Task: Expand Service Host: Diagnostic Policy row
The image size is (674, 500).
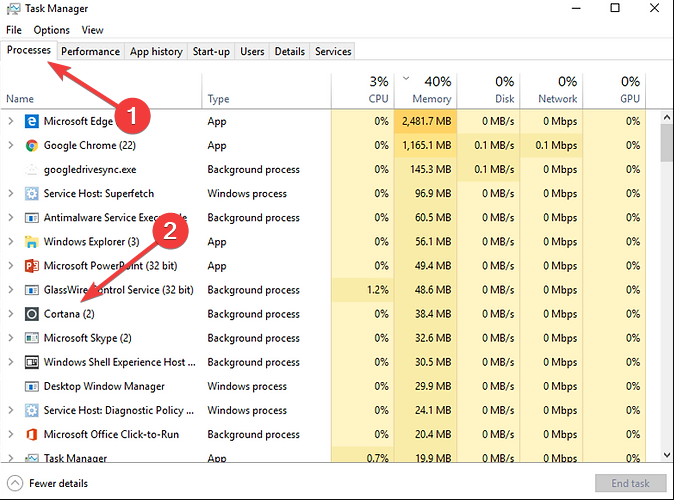Action: pos(11,410)
